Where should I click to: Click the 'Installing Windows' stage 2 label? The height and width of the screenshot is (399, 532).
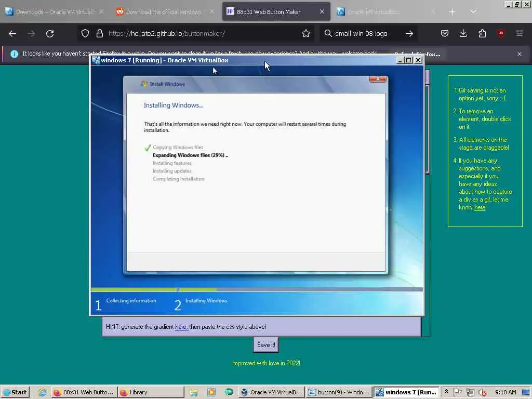tap(206, 301)
